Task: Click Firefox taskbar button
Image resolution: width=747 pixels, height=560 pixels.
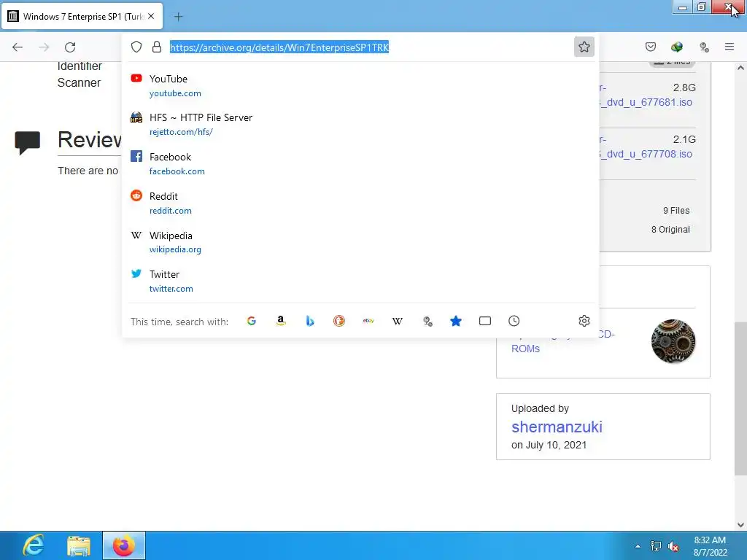Action: coord(124,545)
